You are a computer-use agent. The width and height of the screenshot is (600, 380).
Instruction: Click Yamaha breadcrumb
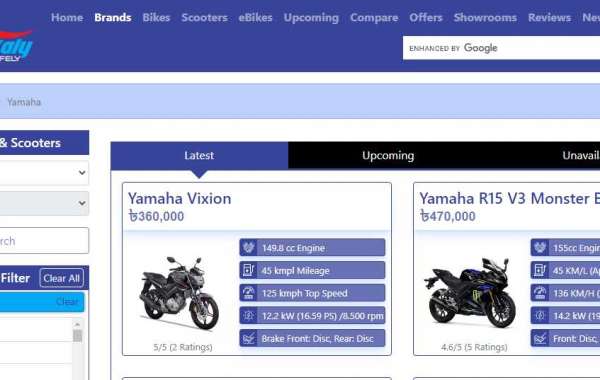point(24,102)
